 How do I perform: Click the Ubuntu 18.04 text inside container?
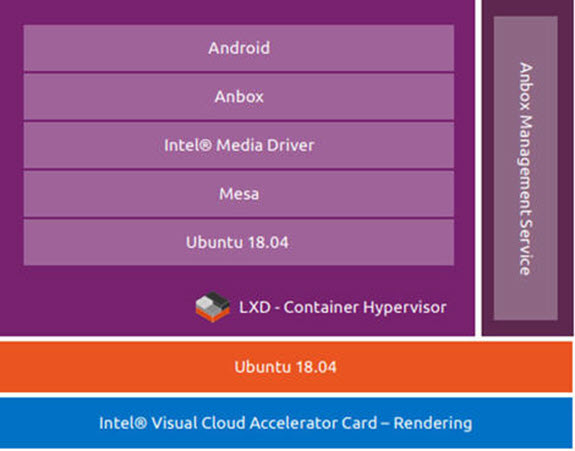(237, 243)
